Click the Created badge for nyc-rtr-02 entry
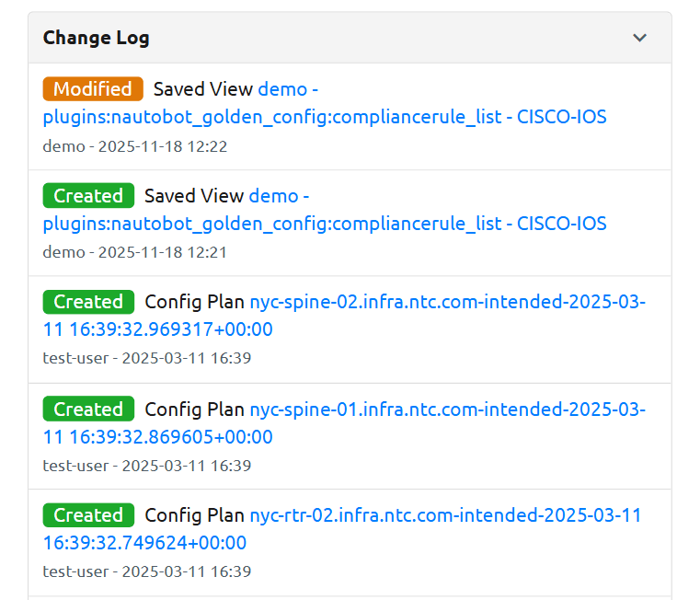Image resolution: width=700 pixels, height=600 pixels. tap(88, 515)
